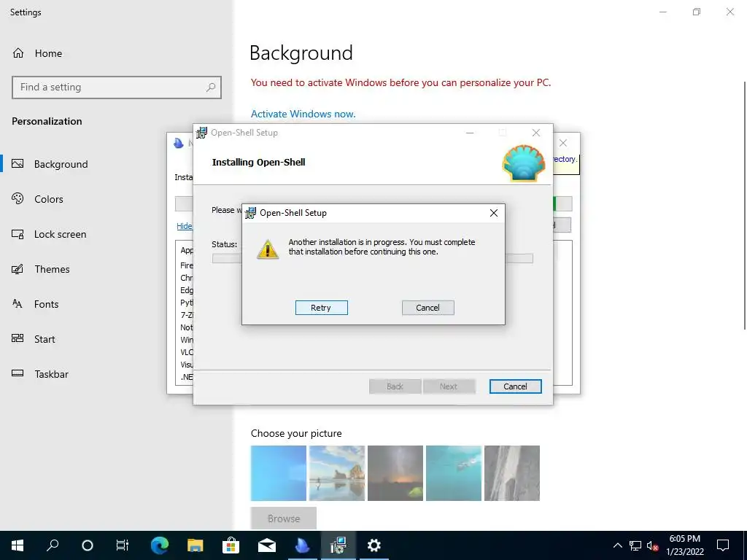Switch to the Settings gear taskbar icon

[x=374, y=545]
